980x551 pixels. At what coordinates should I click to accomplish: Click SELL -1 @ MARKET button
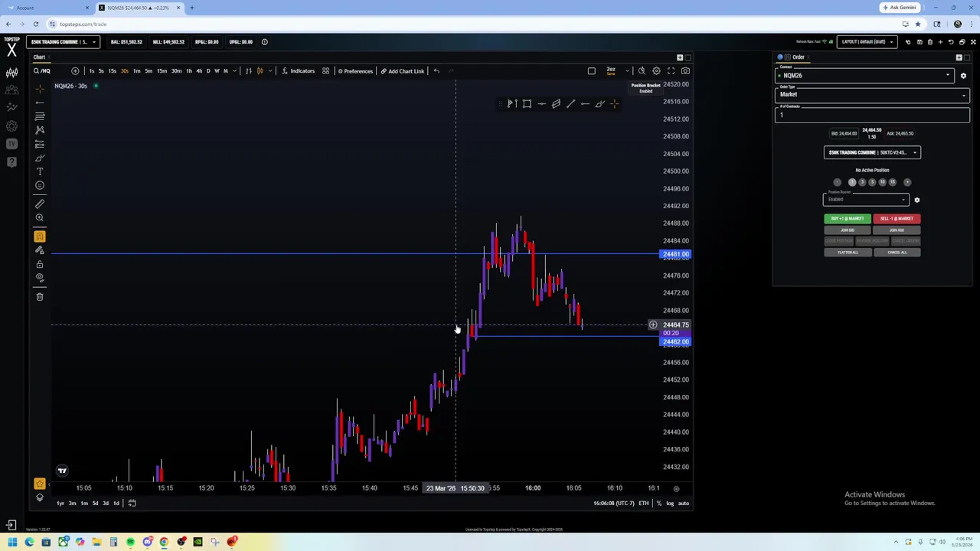click(x=897, y=219)
